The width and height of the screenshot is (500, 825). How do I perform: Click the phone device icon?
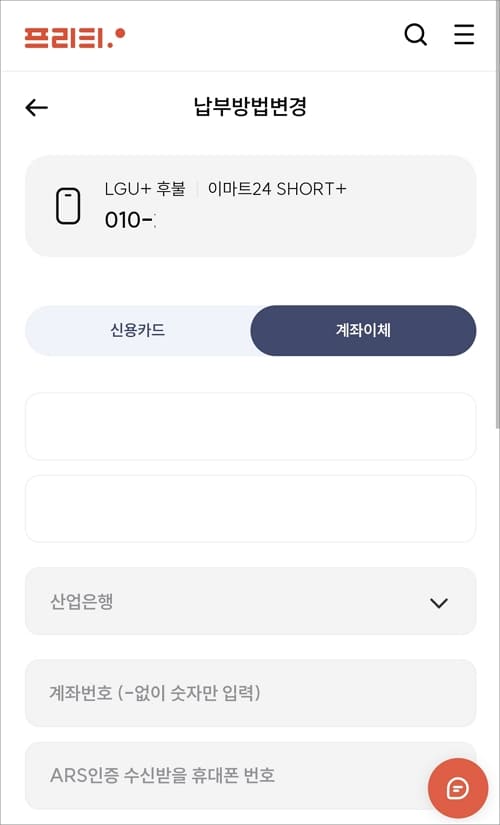(x=68, y=206)
